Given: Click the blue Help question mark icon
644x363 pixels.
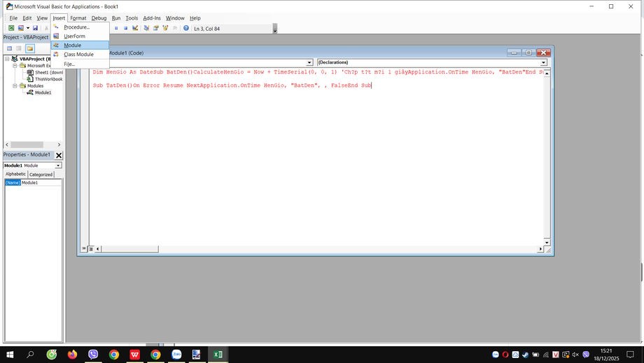Looking at the screenshot, I should pos(186,28).
